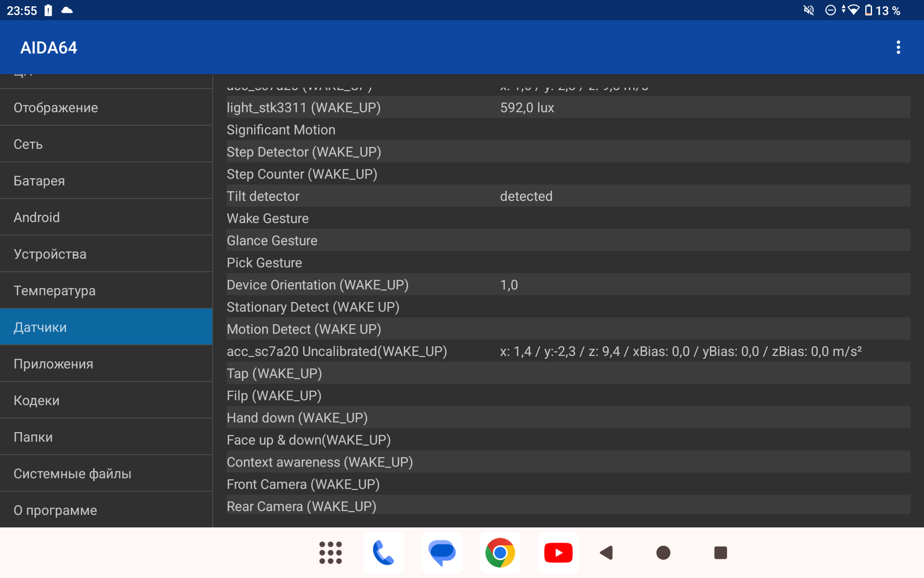
Task: Launch the Phone app from taskbar
Action: [384, 552]
